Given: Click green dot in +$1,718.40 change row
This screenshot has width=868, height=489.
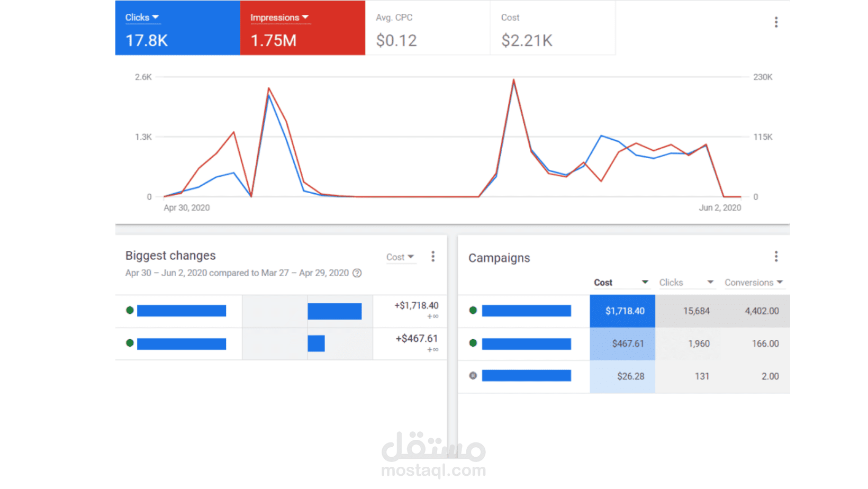Looking at the screenshot, I should tap(130, 310).
